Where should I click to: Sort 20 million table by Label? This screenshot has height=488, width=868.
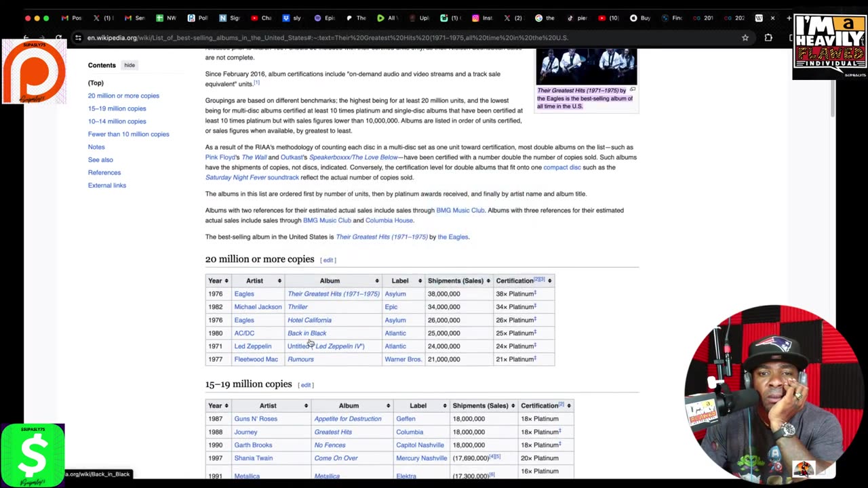click(x=403, y=281)
